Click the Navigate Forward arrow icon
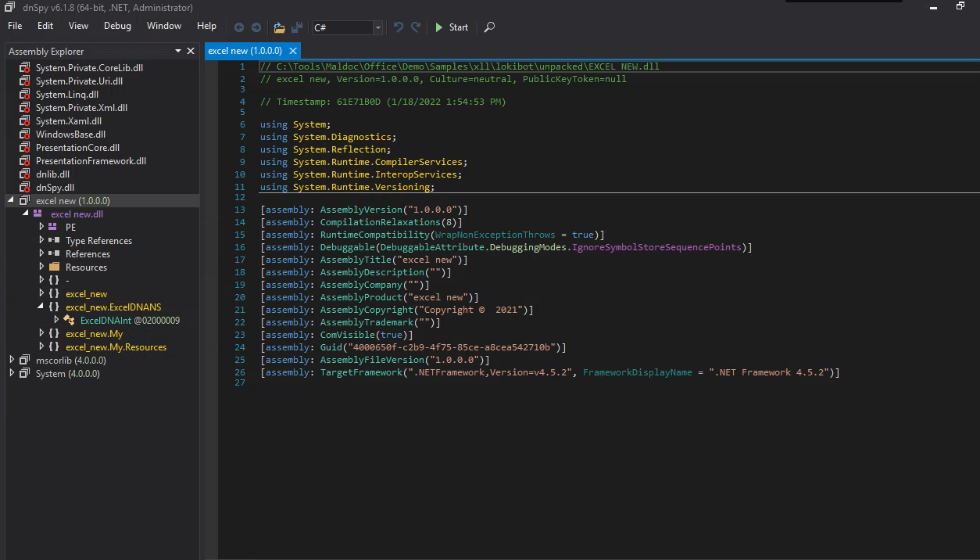The height and width of the screenshot is (560, 980). pyautogui.click(x=256, y=27)
